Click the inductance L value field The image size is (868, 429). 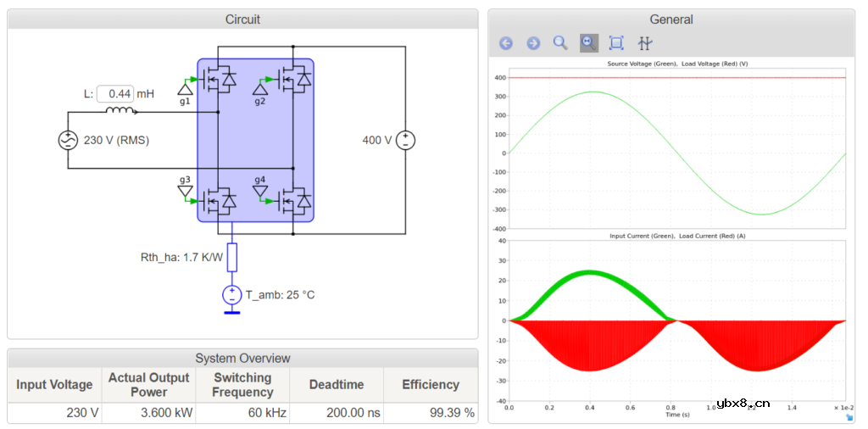pos(115,94)
